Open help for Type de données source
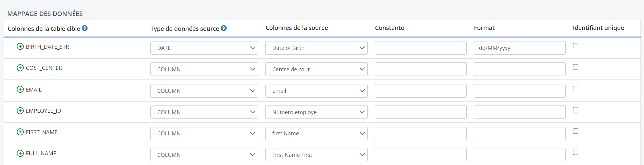This screenshot has height=165, width=644. [x=224, y=28]
